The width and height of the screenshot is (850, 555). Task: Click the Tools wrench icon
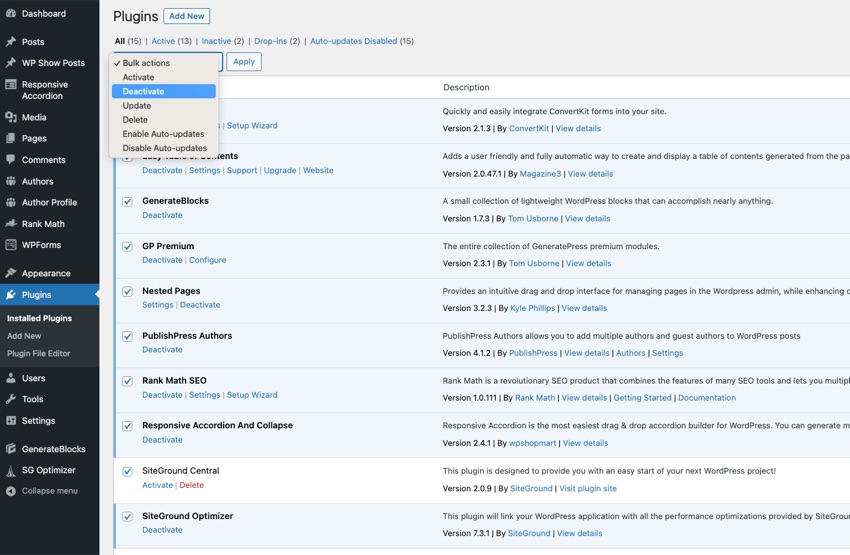(11, 399)
